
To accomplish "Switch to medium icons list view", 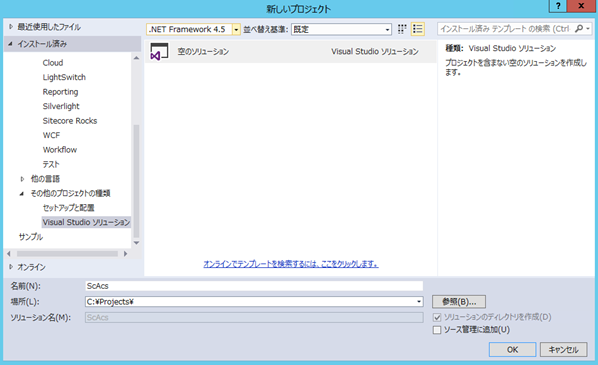I will click(418, 29).
